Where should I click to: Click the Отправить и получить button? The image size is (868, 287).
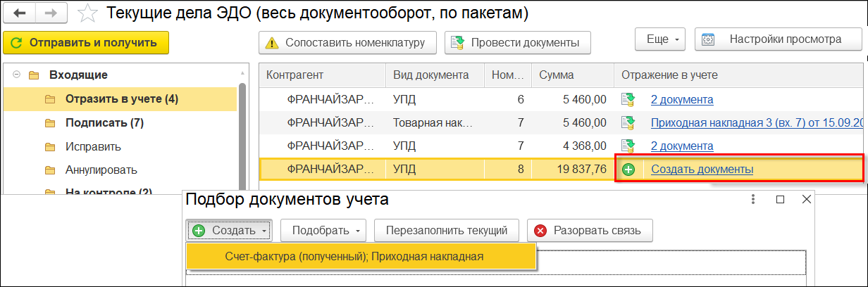pos(85,42)
